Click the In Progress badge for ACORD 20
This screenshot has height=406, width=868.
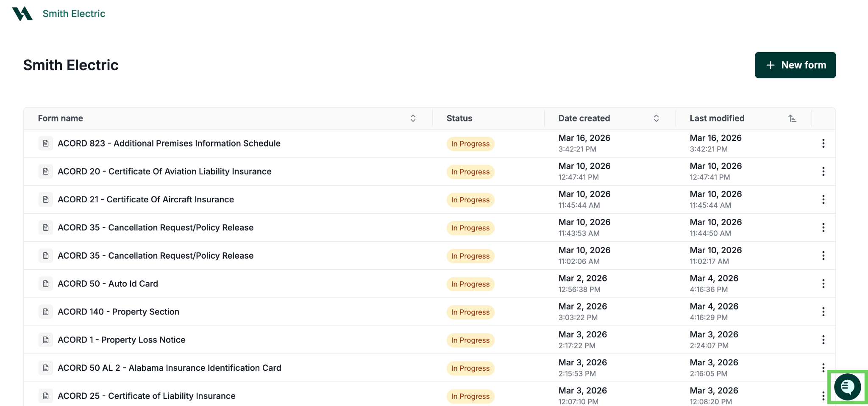click(x=470, y=172)
